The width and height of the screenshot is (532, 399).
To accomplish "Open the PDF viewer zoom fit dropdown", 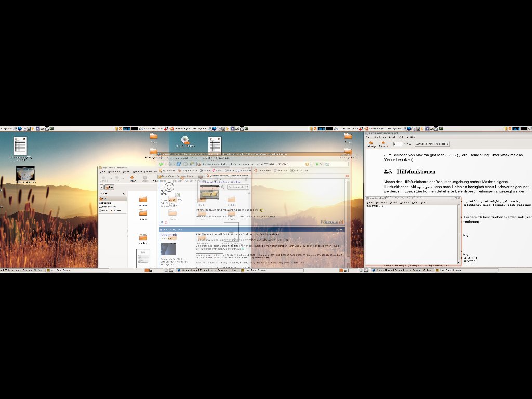I will (x=432, y=144).
